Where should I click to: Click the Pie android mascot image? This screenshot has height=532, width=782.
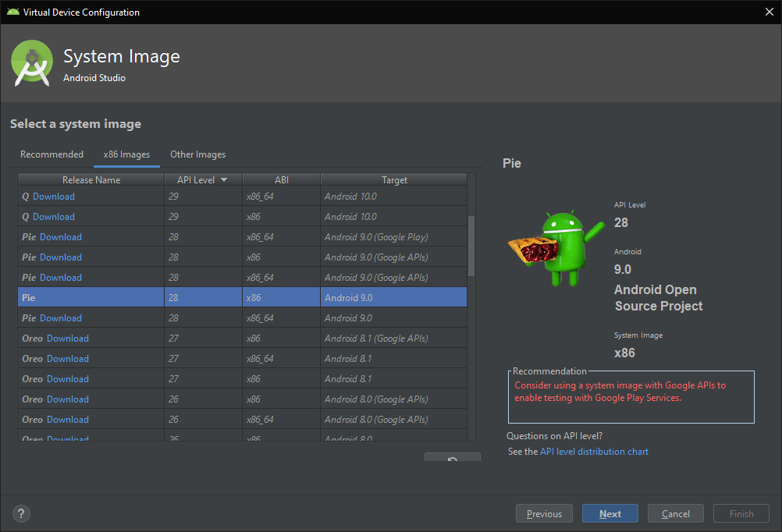[x=556, y=248]
